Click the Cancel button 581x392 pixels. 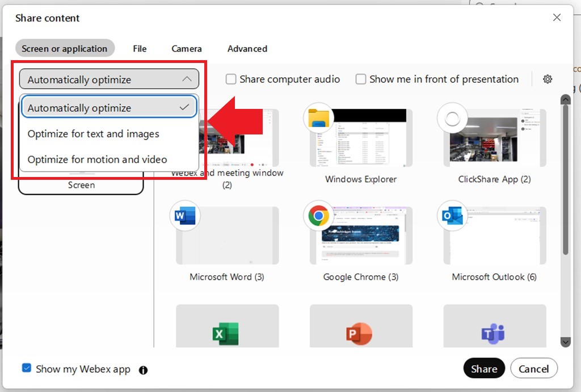pos(533,369)
